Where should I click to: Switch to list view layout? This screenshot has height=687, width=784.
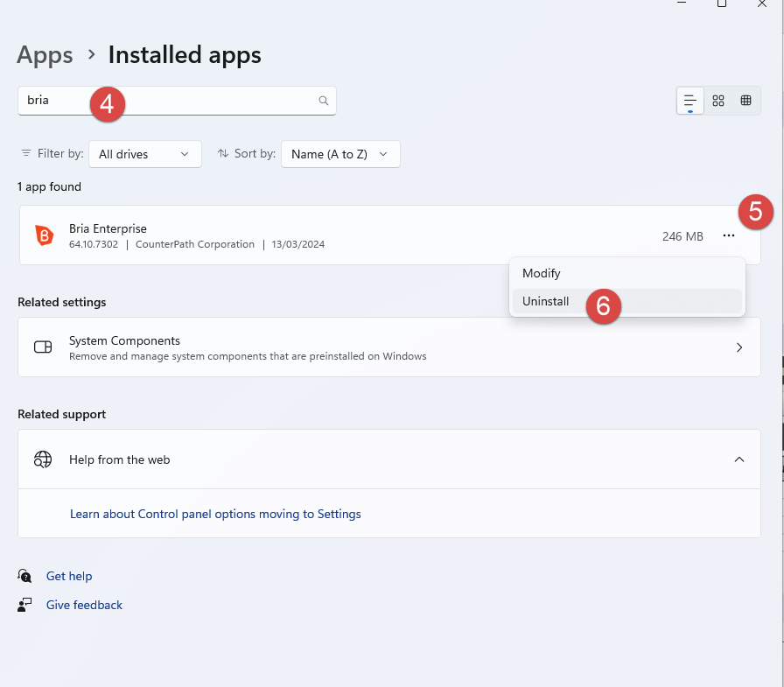click(690, 101)
